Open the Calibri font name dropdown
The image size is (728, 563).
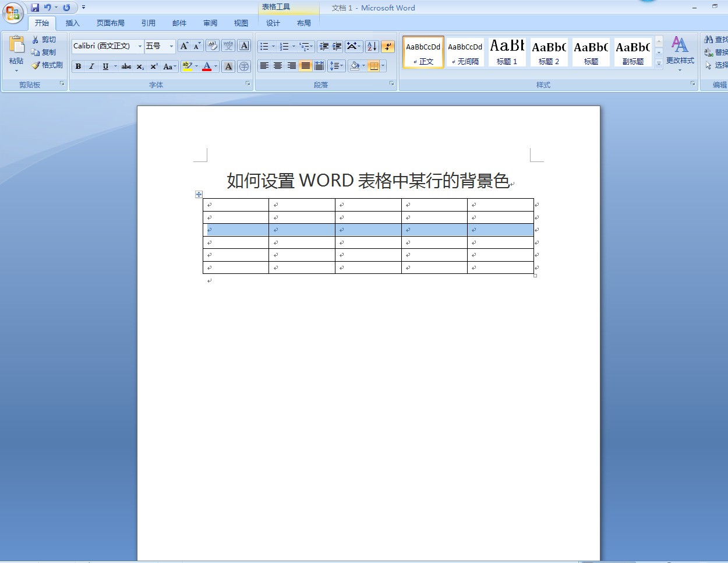tap(140, 46)
